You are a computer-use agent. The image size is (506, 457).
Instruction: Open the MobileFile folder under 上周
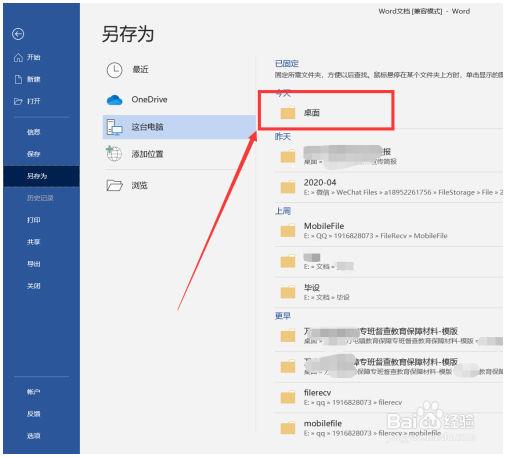click(389, 231)
